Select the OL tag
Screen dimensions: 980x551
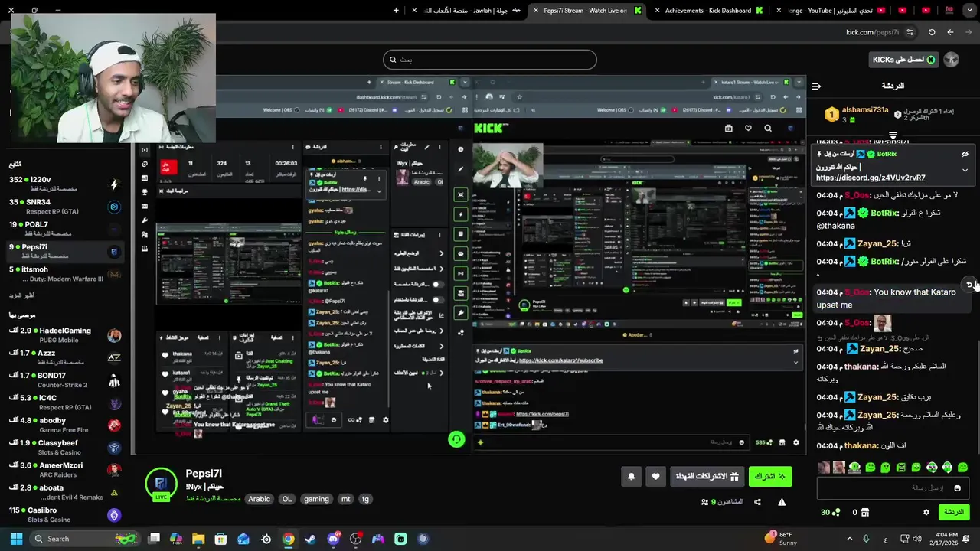(x=287, y=499)
